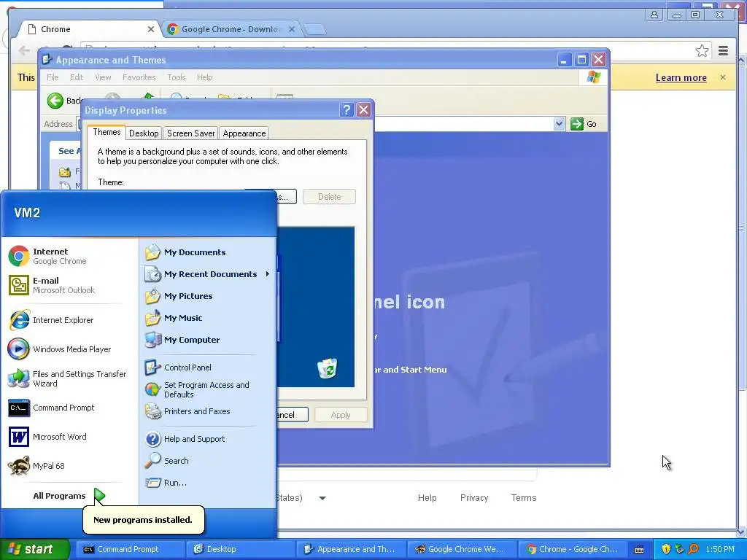Image resolution: width=747 pixels, height=560 pixels.
Task: Click the green Go arrow button
Action: tap(577, 124)
